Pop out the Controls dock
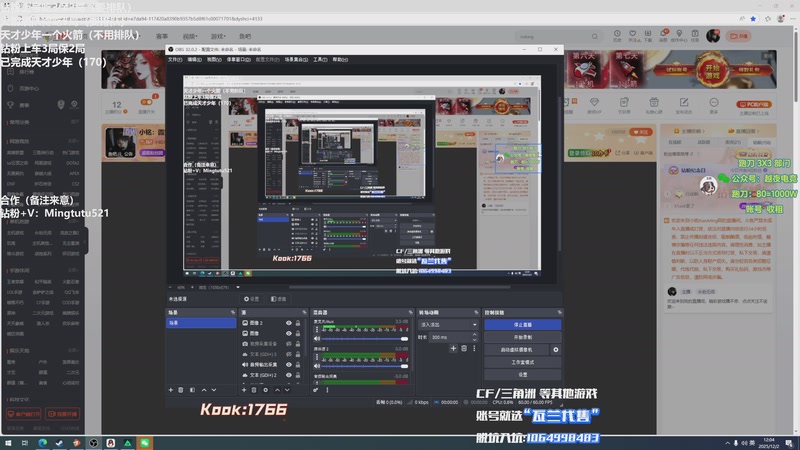The width and height of the screenshot is (800, 450). coord(560,312)
